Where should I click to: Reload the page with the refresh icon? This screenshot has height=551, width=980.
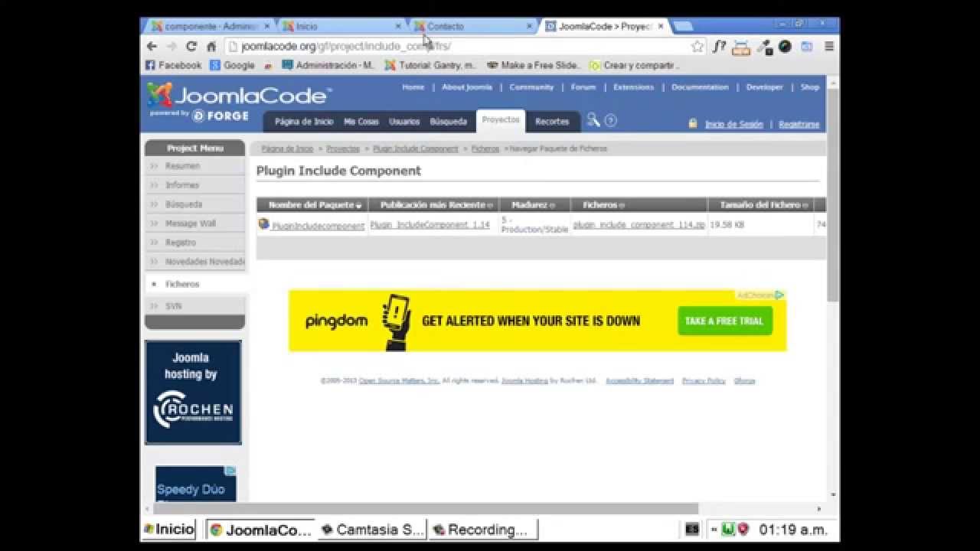pyautogui.click(x=191, y=46)
